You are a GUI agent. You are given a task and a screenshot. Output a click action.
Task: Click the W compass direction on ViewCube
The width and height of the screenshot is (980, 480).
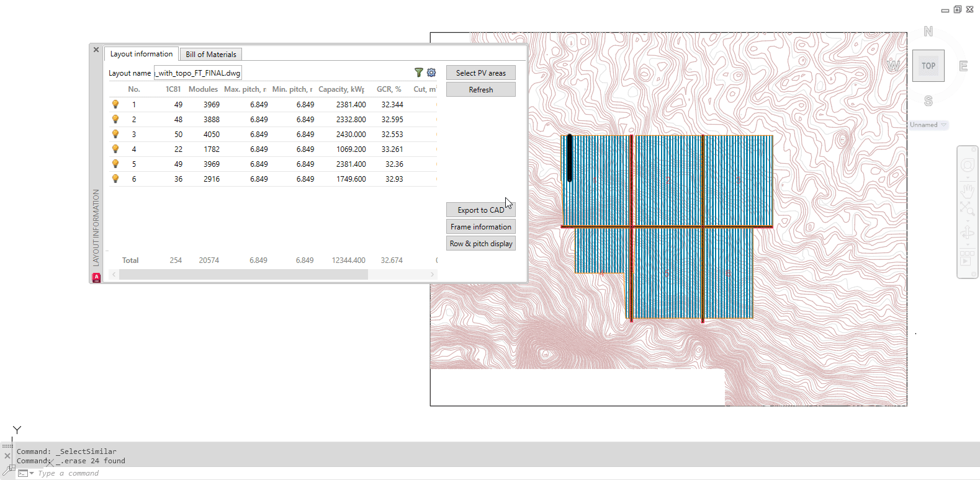point(894,64)
